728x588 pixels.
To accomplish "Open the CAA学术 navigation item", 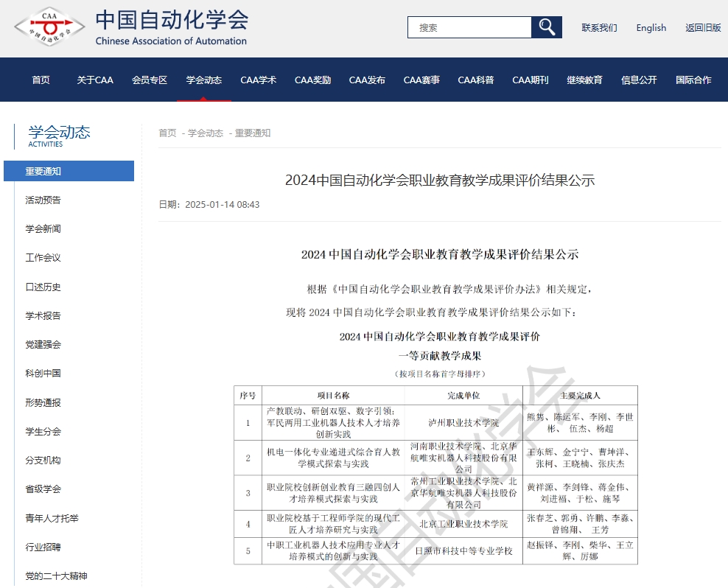I will [258, 80].
